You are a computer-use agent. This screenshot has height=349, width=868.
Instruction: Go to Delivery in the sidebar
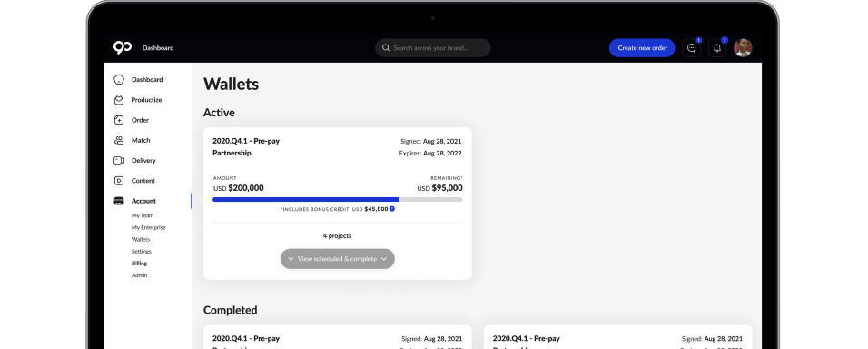point(144,161)
